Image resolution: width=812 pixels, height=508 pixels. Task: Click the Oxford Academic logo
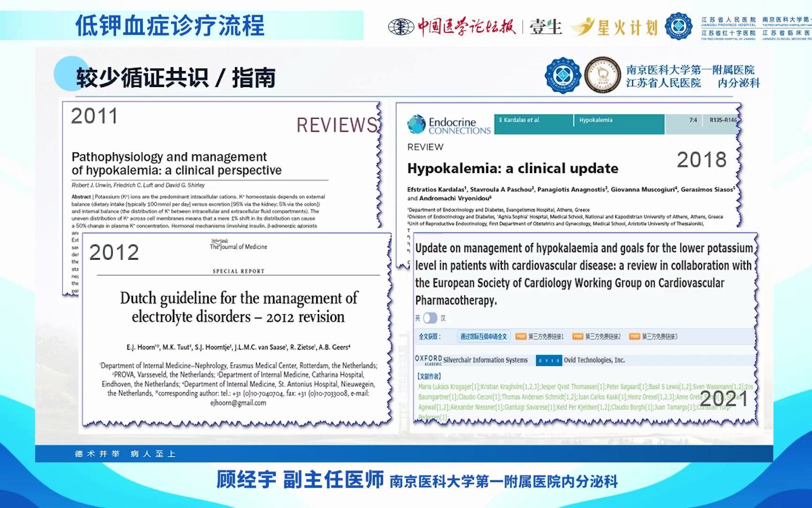pyautogui.click(x=428, y=360)
